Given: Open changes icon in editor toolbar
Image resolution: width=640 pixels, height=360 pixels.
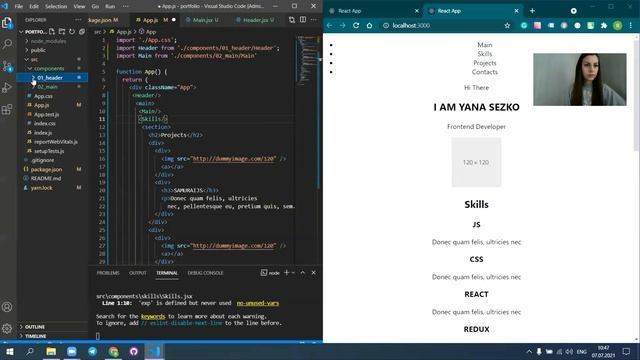Looking at the screenshot, I should click(291, 20).
